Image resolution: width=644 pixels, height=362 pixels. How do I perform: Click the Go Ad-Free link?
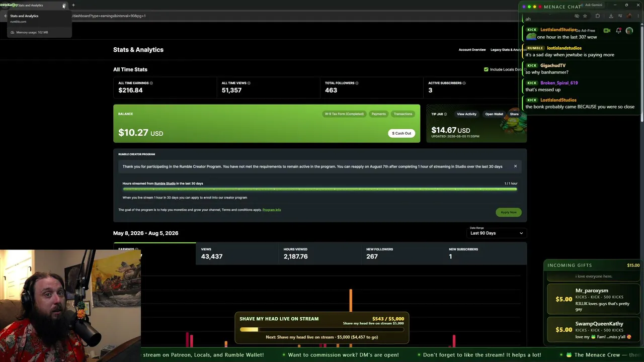(585, 31)
